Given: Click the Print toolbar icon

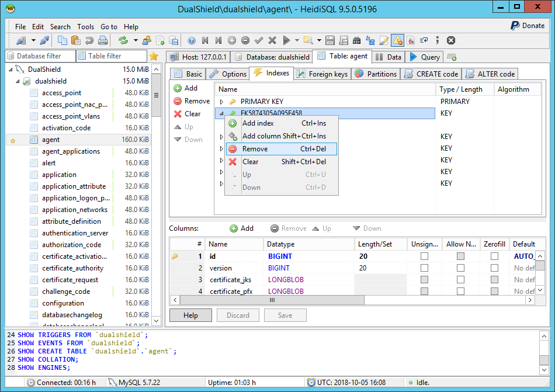Looking at the screenshot, I should [x=103, y=40].
